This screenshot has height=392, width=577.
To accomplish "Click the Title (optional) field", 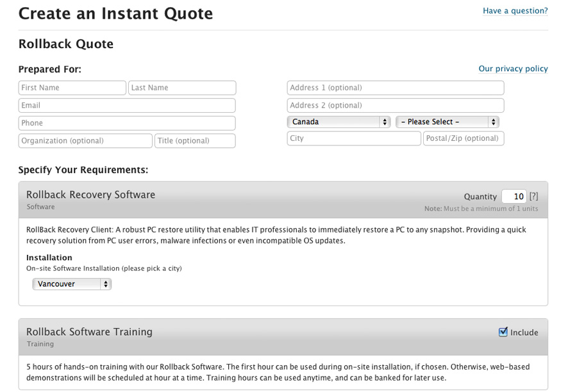I will (x=195, y=141).
